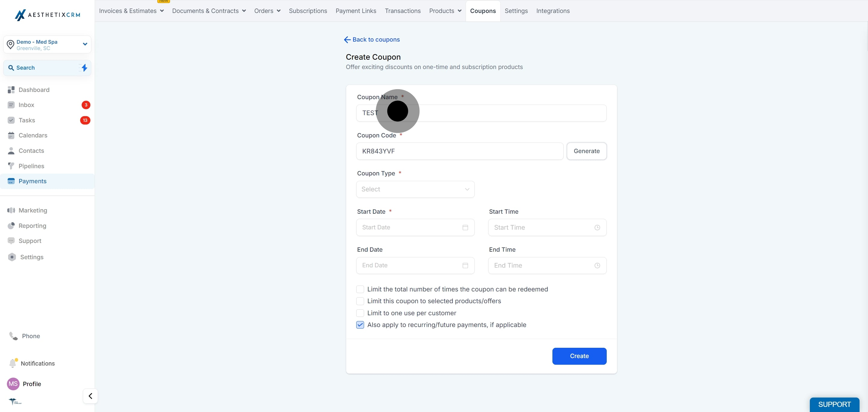Click the location pin icon for Demo - Med Spa

pyautogui.click(x=11, y=45)
